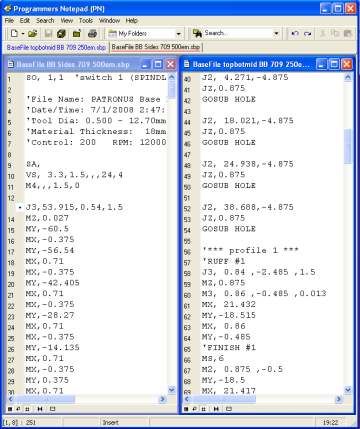Click the right document's vertical scrollbar thumb
The height and width of the screenshot is (429, 360).
(x=347, y=146)
